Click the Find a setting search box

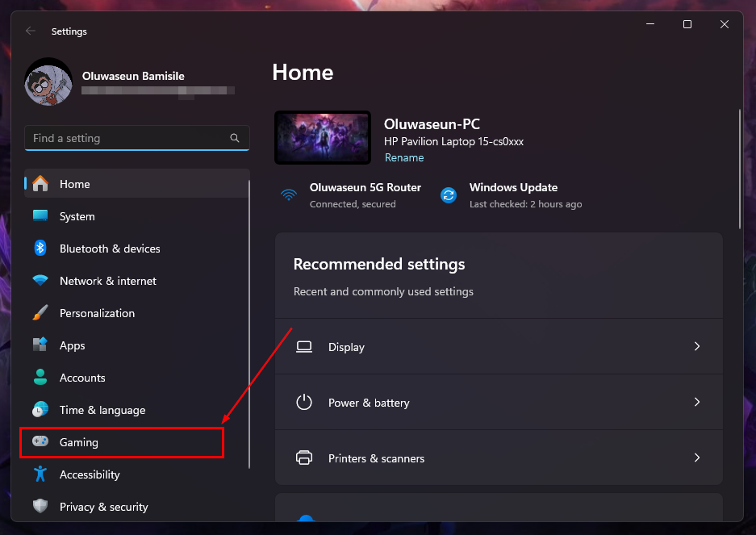pyautogui.click(x=137, y=138)
